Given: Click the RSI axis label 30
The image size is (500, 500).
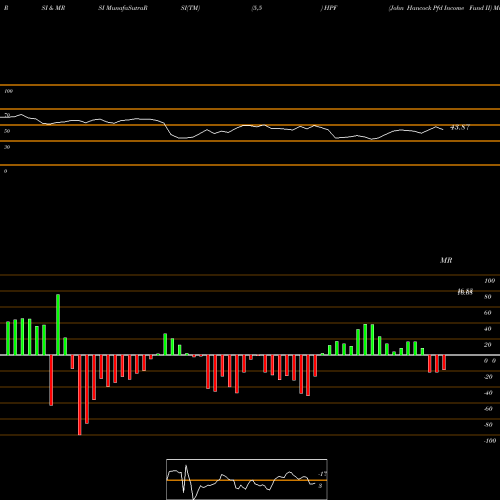Looking at the screenshot, I should pos(7,147).
